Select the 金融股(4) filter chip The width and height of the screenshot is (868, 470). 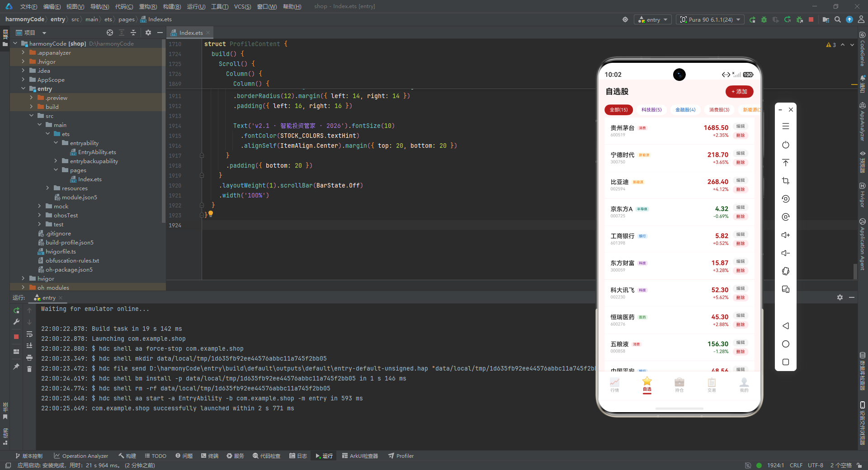tap(685, 110)
